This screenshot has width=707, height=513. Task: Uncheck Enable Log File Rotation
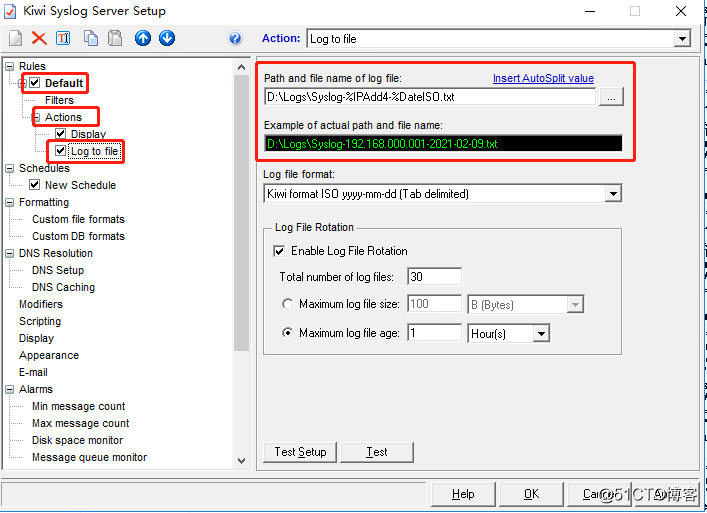(x=279, y=251)
